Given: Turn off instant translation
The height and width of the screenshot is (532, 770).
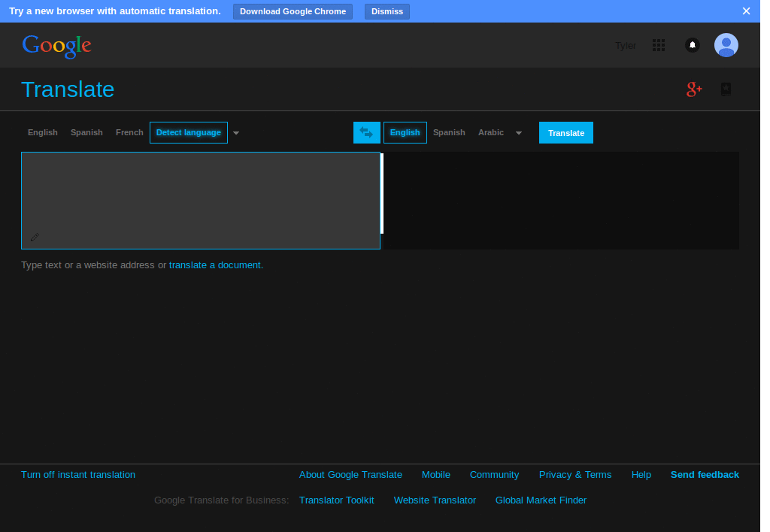Looking at the screenshot, I should tap(78, 475).
